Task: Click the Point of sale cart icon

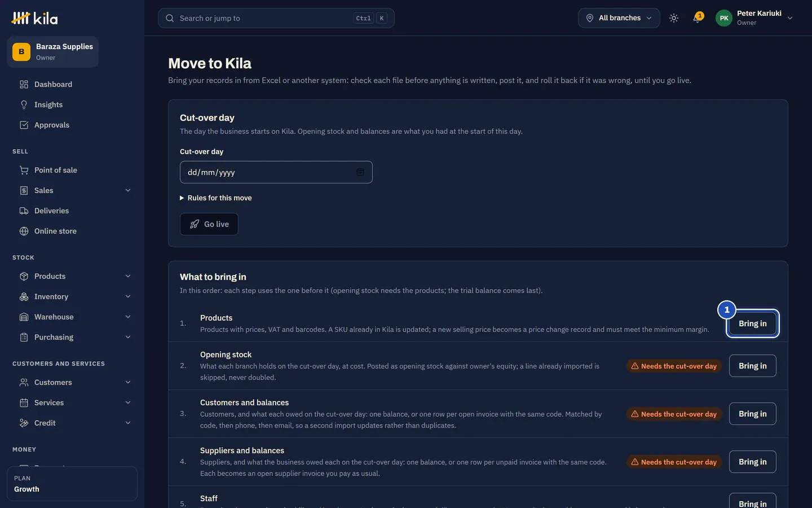Action: click(24, 170)
